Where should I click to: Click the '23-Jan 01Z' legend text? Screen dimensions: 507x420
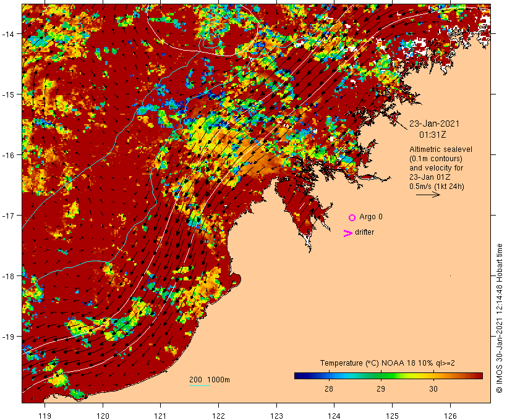coord(430,177)
